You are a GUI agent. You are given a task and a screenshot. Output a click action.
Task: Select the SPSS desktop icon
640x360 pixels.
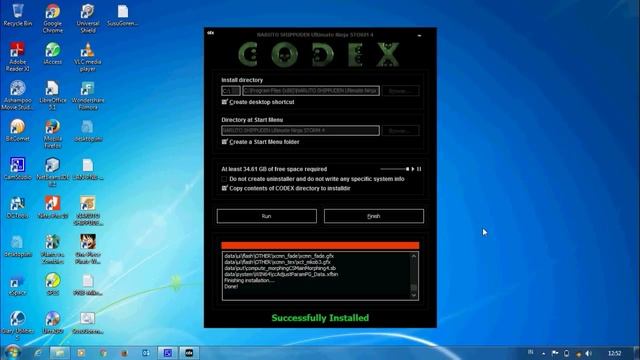tap(53, 284)
